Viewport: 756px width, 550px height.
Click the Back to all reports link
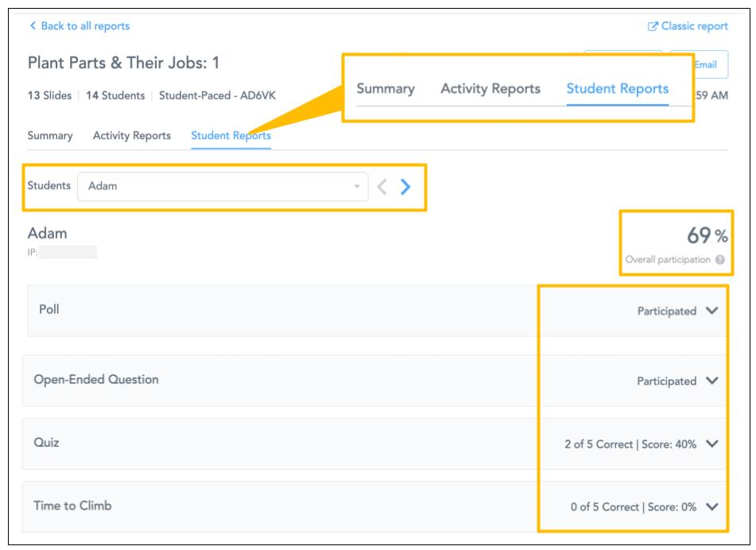pyautogui.click(x=79, y=26)
